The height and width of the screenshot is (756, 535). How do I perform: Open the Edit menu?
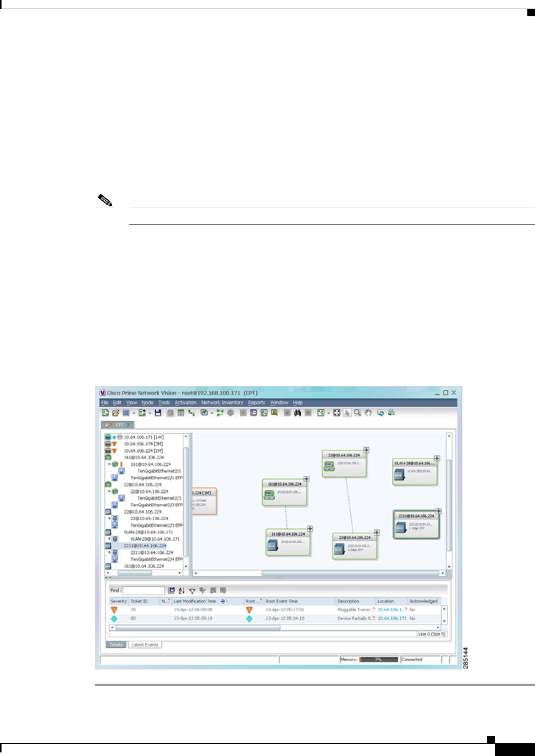pyautogui.click(x=117, y=403)
